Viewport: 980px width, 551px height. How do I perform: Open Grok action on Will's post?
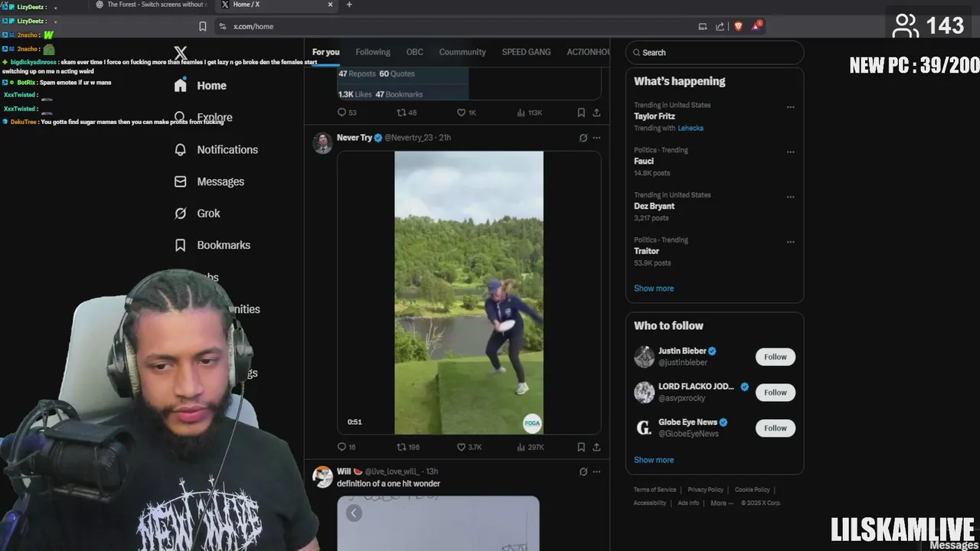point(583,471)
